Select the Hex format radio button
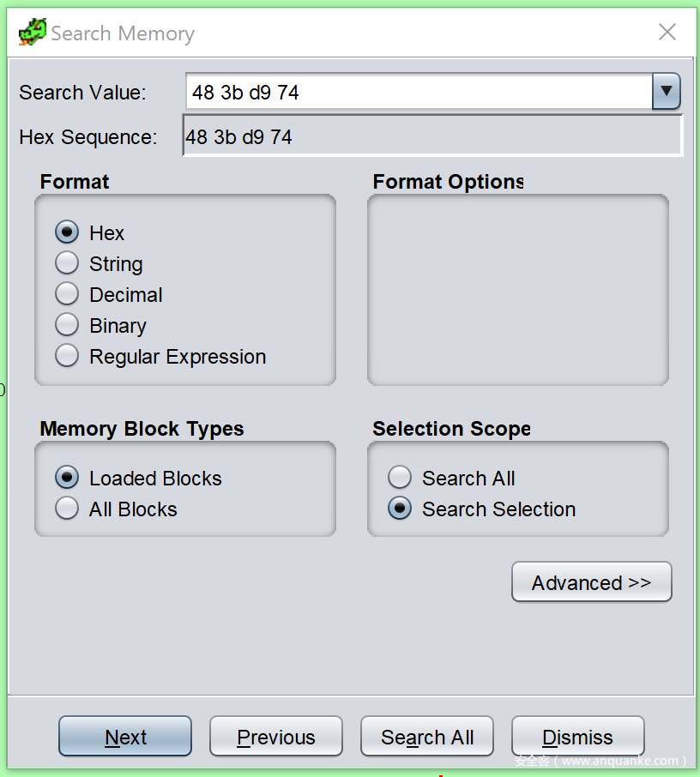700x777 pixels. 67,232
